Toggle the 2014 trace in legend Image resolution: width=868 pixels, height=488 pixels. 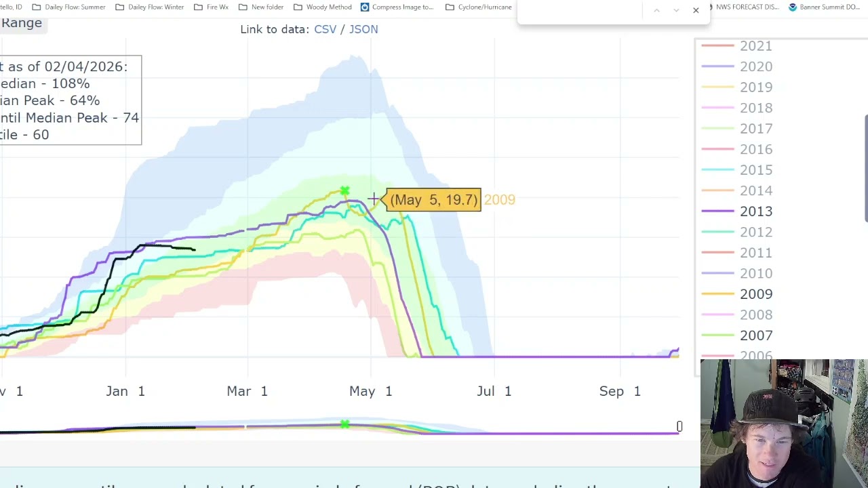click(736, 190)
